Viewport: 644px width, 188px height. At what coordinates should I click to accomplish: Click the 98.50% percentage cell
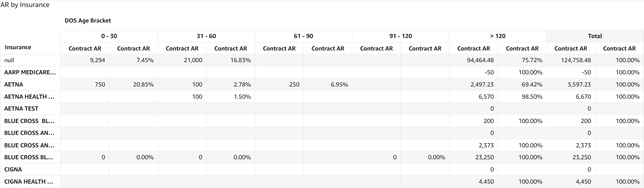click(532, 97)
